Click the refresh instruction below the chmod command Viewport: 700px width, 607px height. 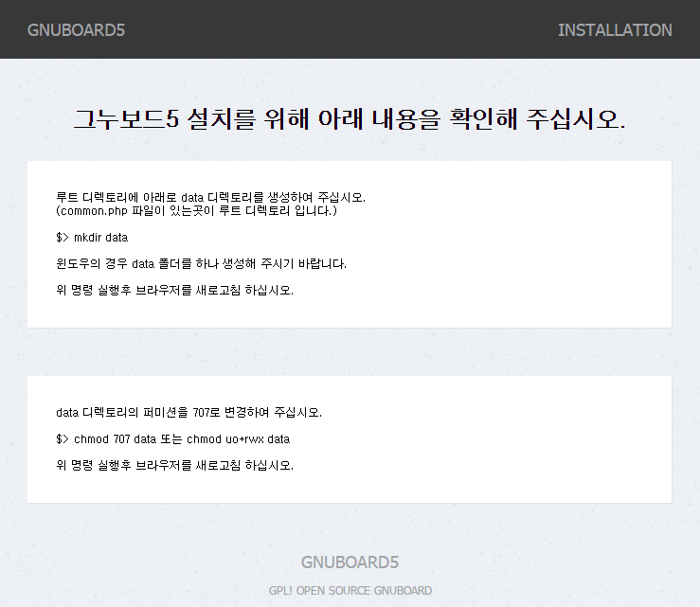coord(175,466)
